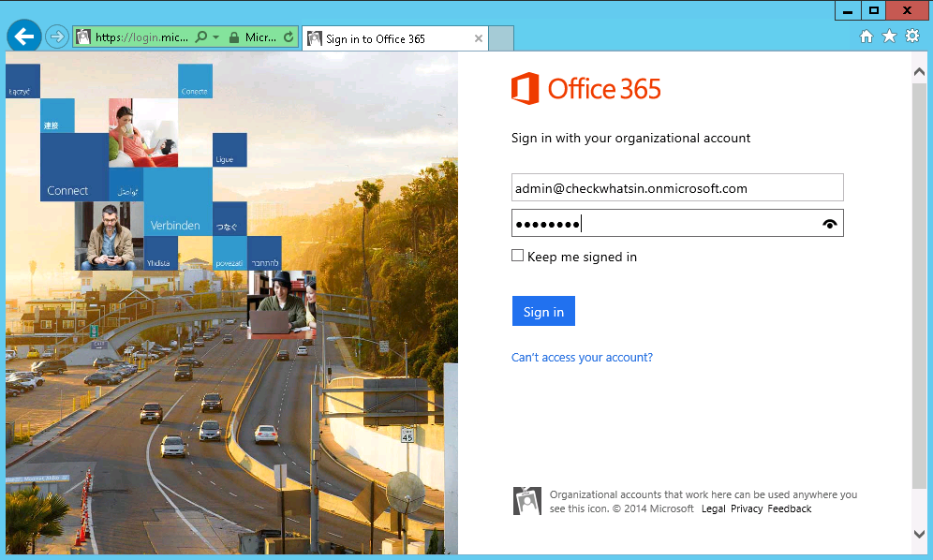Open a new blank tab
The width and height of the screenshot is (933, 560).
click(x=501, y=38)
